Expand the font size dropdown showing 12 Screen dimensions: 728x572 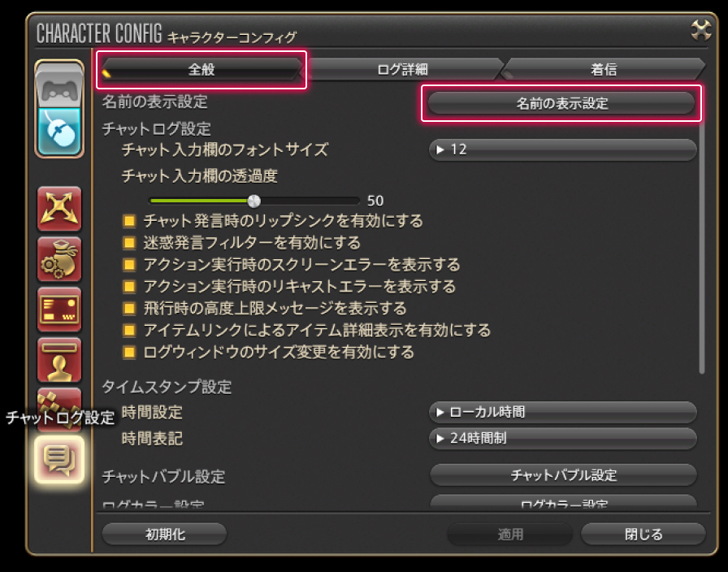pos(563,149)
